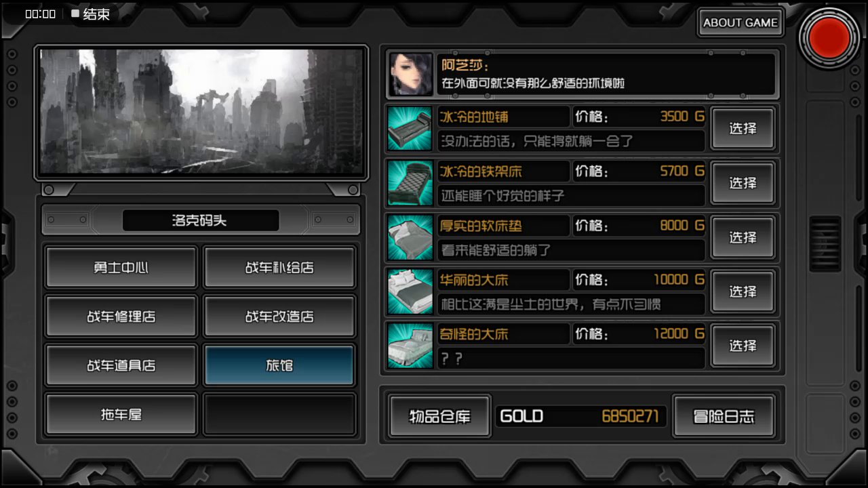
Task: Open the 战车道具店 item shop
Action: point(121,365)
